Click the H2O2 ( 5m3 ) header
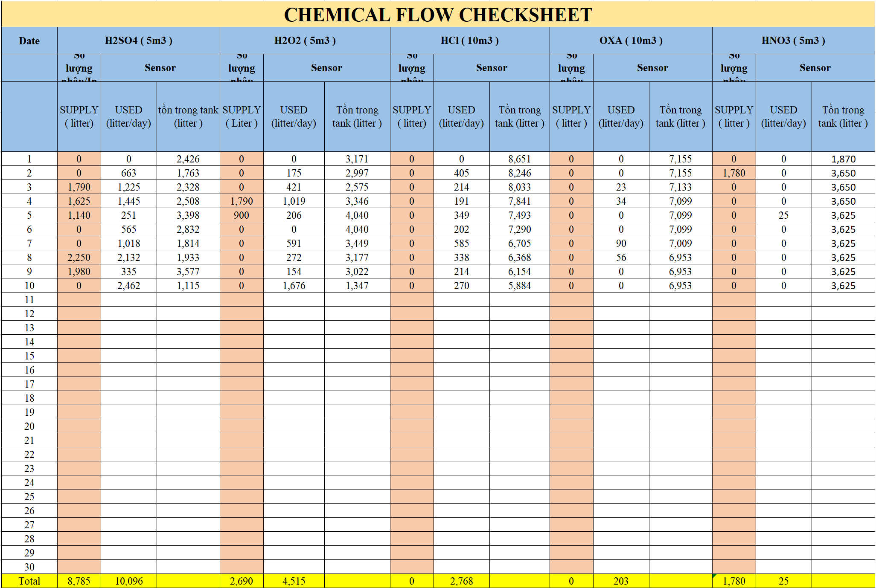This screenshot has height=588, width=876. [x=305, y=41]
